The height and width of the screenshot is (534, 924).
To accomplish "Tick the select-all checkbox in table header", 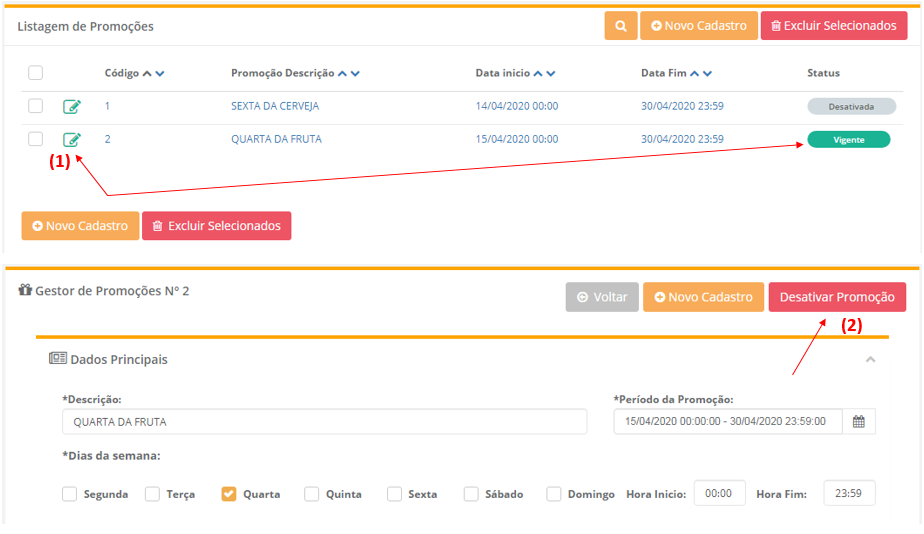I will pyautogui.click(x=36, y=73).
